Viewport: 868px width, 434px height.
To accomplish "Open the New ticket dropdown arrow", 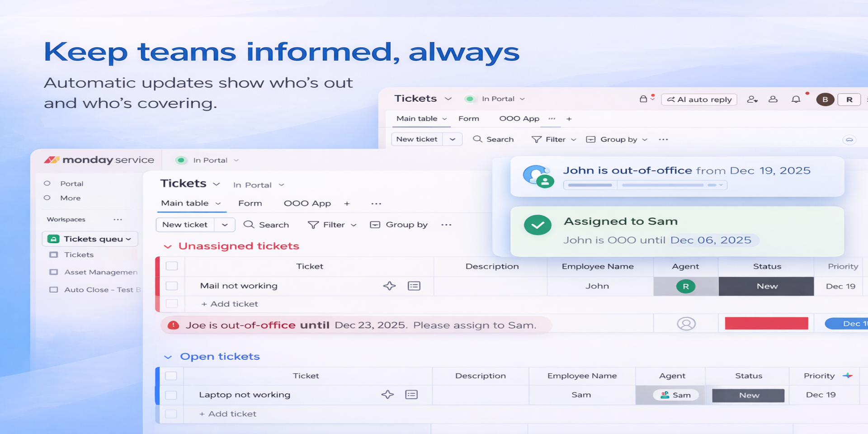I will click(225, 225).
